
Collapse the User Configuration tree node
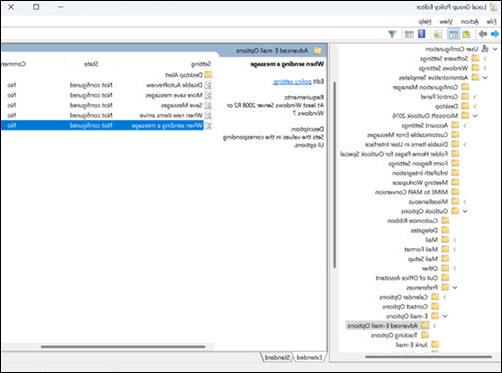point(495,49)
